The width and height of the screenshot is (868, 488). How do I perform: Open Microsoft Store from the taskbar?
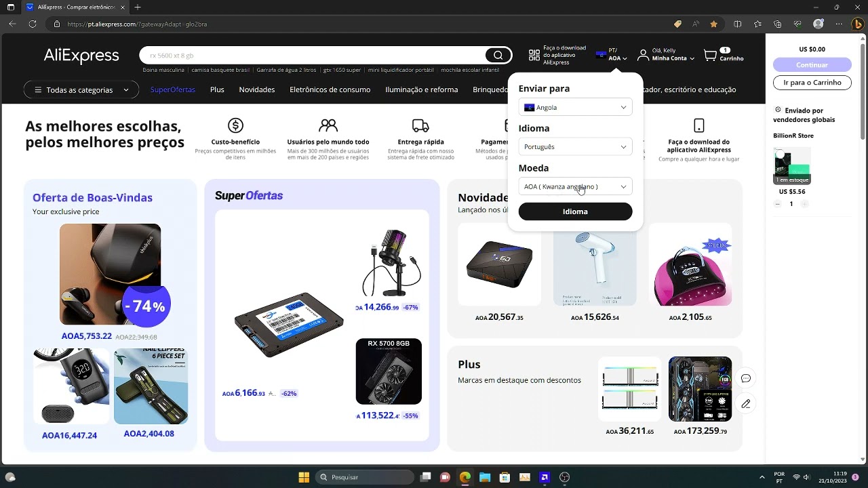[x=505, y=477]
